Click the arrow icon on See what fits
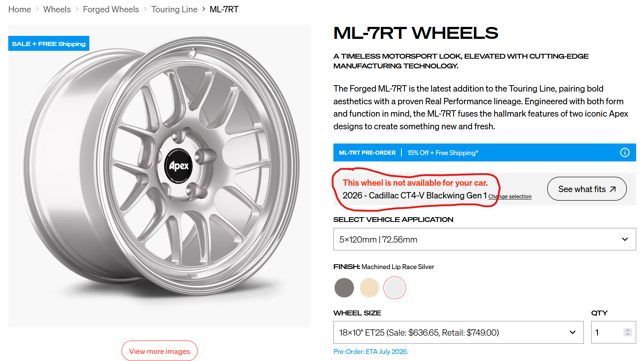 point(613,189)
